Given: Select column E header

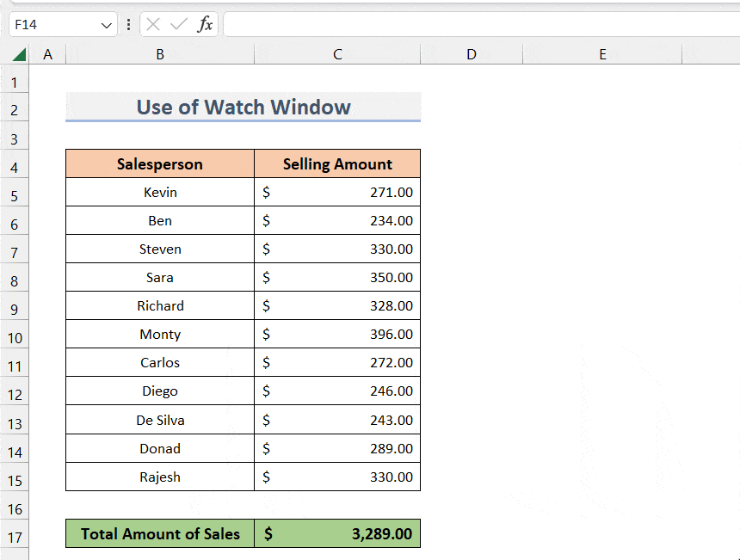Looking at the screenshot, I should pyautogui.click(x=602, y=54).
